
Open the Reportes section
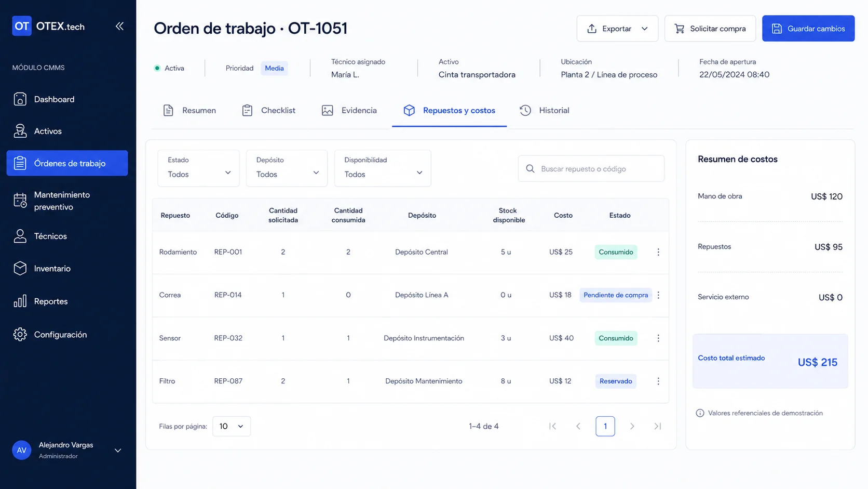click(x=67, y=301)
